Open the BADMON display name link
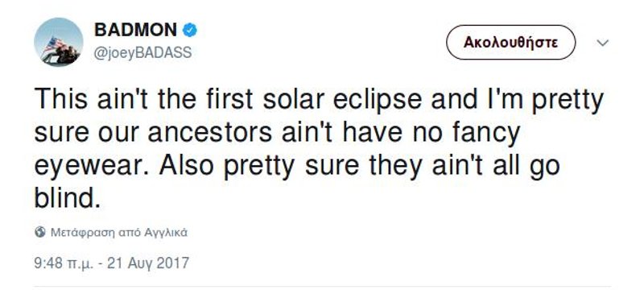Image resolution: width=644 pixels, height=290 pixels. pos(135,30)
